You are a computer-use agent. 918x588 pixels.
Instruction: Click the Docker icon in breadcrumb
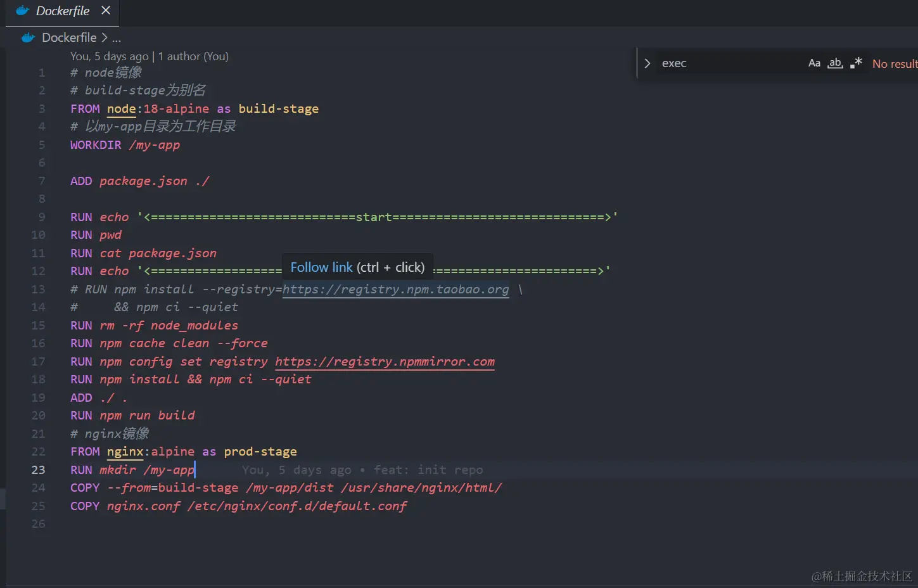click(28, 37)
